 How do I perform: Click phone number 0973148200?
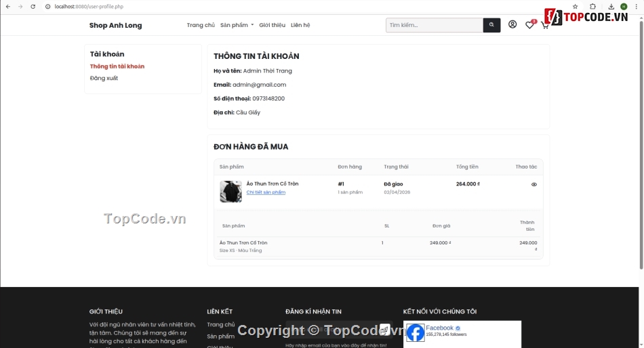pos(268,98)
